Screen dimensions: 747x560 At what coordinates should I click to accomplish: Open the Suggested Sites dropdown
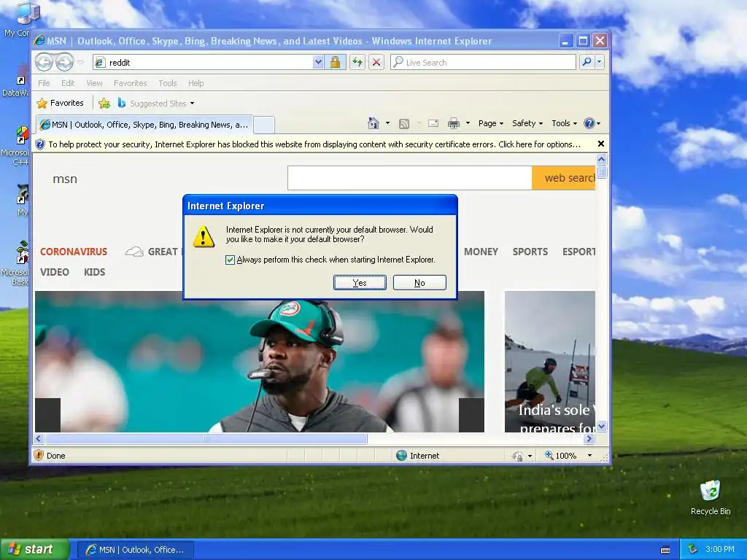point(192,104)
